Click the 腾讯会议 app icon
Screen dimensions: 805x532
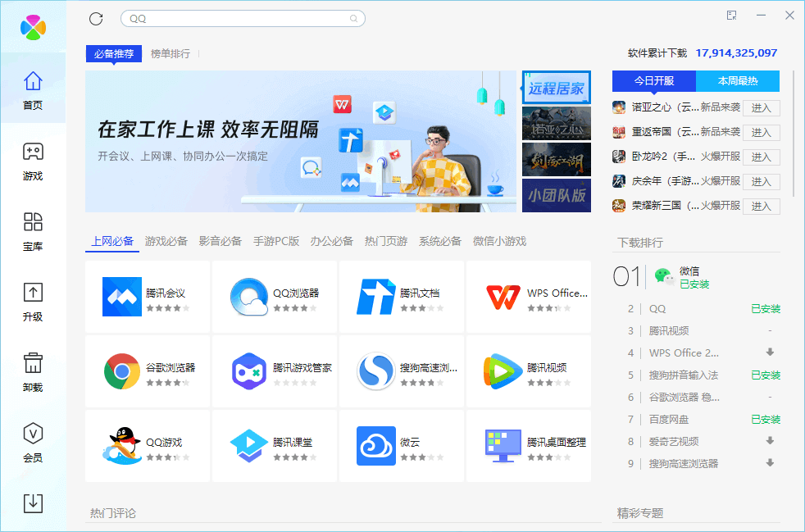tap(121, 297)
